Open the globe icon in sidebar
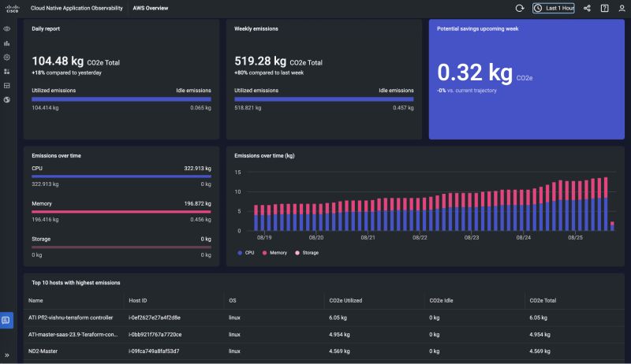The image size is (631, 364). [7, 99]
